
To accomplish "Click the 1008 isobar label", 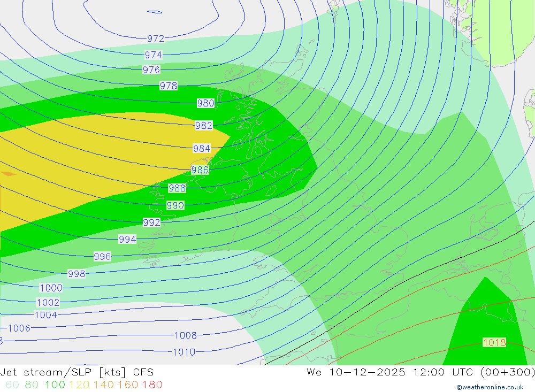I will (x=186, y=336).
